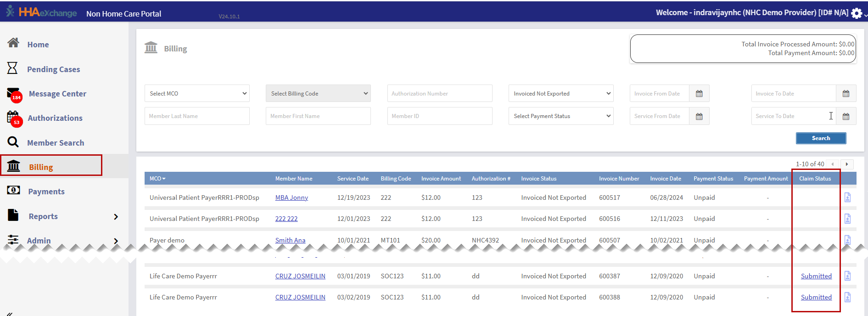Open the Invoice From Date calendar picker
868x316 pixels.
pyautogui.click(x=699, y=94)
